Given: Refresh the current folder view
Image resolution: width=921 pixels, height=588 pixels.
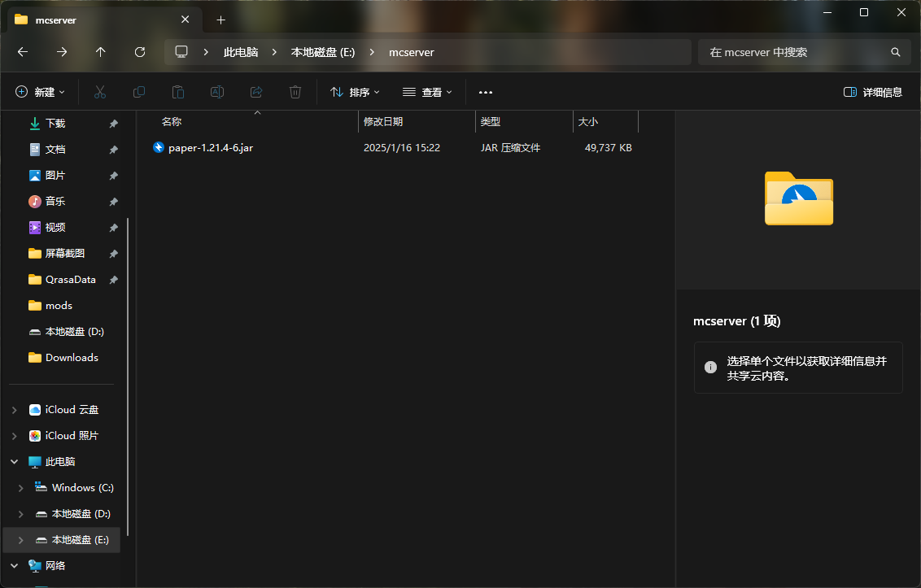Looking at the screenshot, I should tap(140, 52).
